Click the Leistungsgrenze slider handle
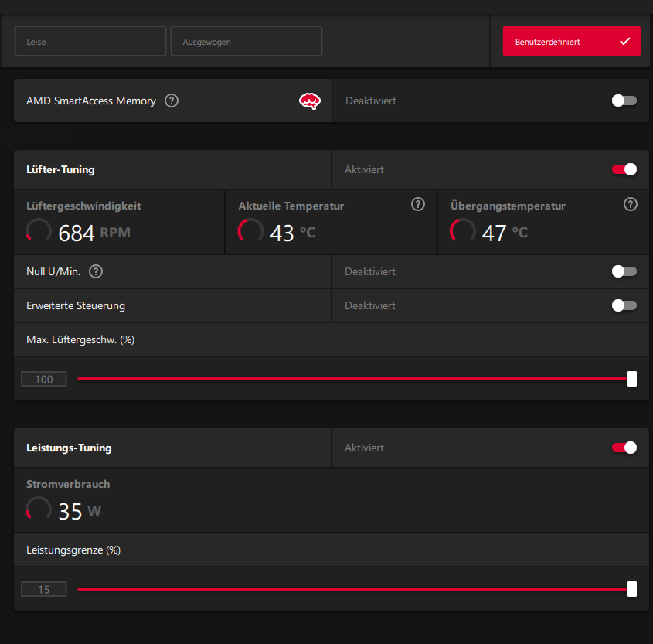Viewport: 653px width, 644px height. [632, 589]
